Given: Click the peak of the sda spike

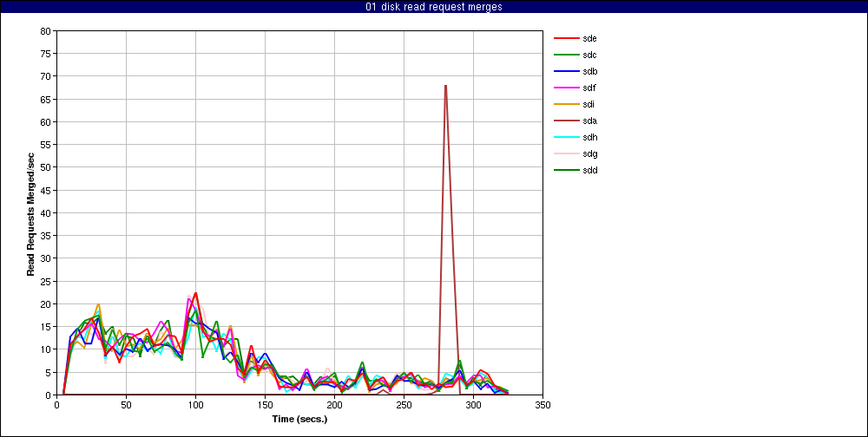Looking at the screenshot, I should tap(445, 86).
